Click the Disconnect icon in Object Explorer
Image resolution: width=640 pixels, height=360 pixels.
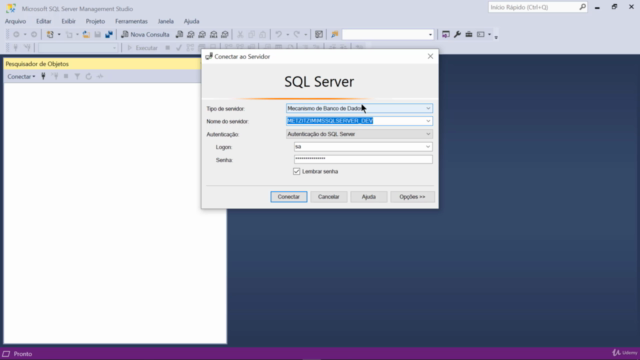click(x=55, y=76)
